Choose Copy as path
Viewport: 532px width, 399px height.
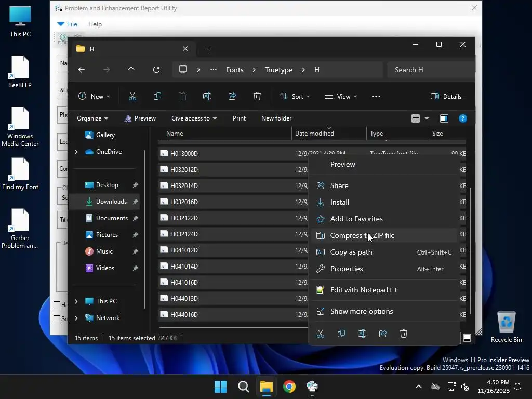(384, 252)
